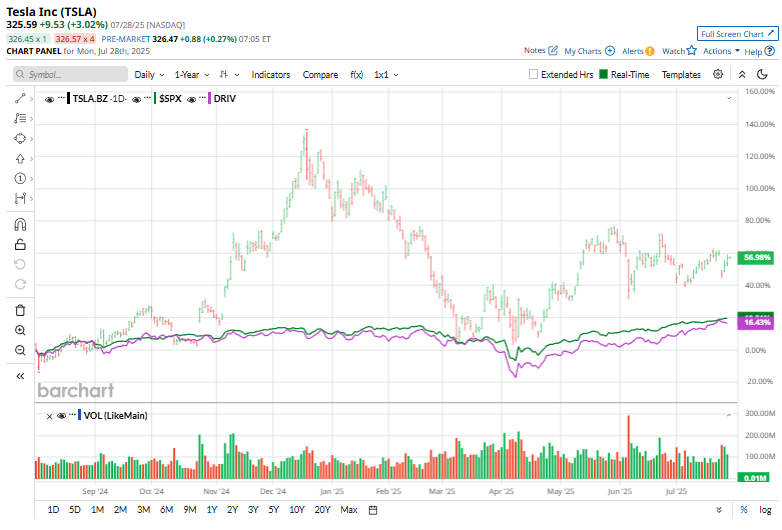The image size is (782, 530).
Task: Zoom in on the chart
Action: (x=20, y=331)
